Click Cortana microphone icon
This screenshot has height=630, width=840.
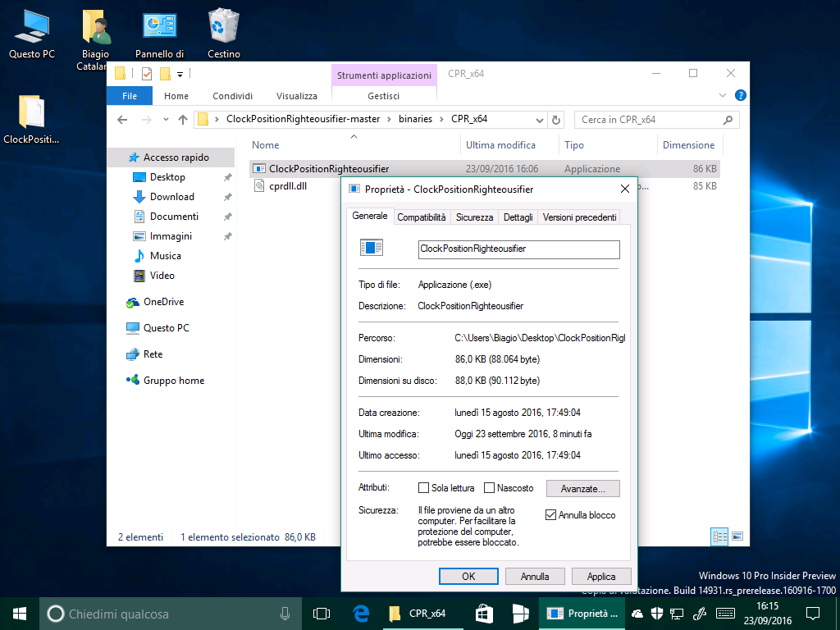(x=285, y=614)
